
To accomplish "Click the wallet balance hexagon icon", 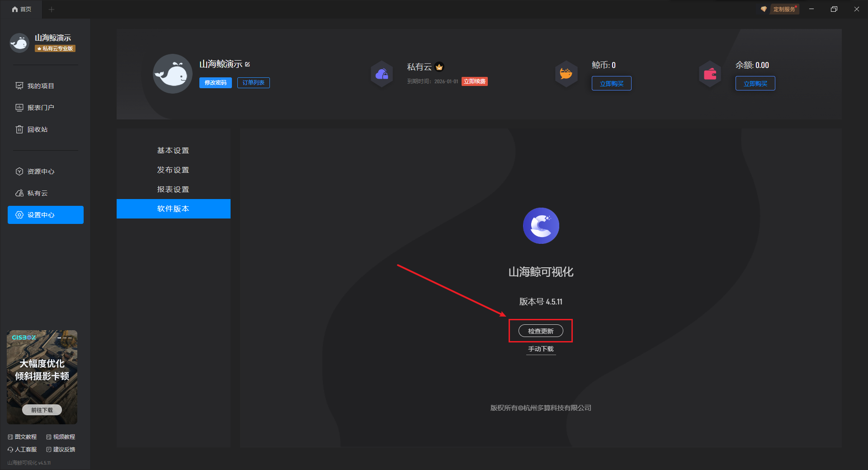I will click(x=710, y=74).
